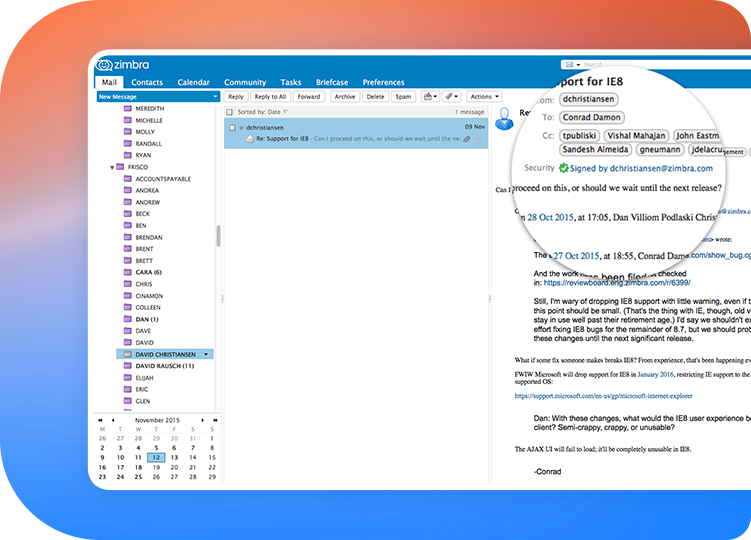Open the Calendar tab

[x=193, y=82]
